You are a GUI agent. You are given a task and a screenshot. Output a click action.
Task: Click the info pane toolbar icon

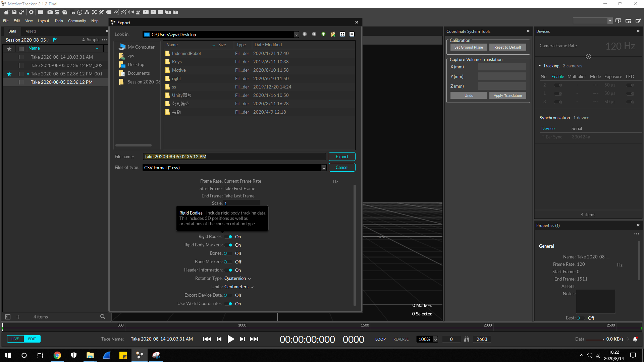point(80,12)
